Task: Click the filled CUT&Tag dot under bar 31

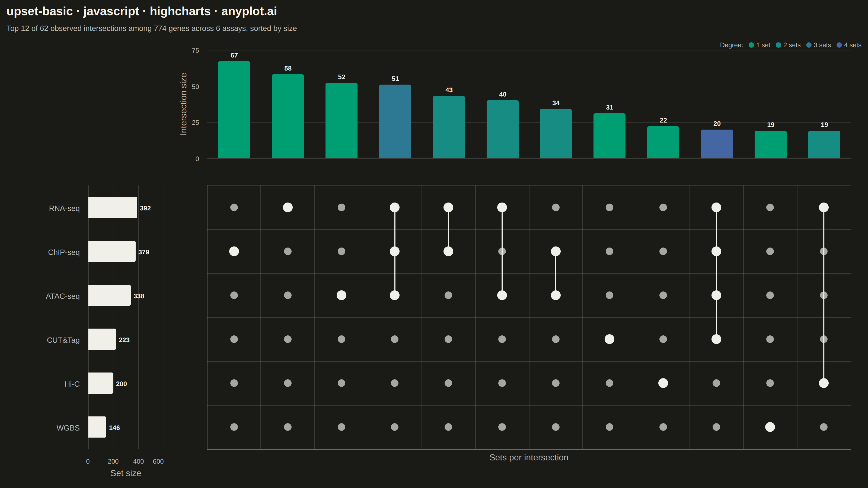Action: pos(609,339)
